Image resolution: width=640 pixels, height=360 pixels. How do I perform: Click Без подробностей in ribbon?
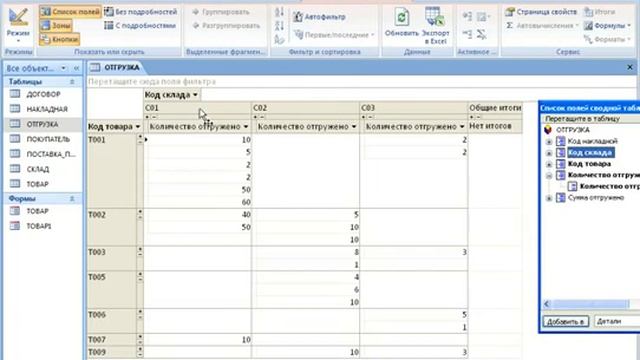(141, 12)
